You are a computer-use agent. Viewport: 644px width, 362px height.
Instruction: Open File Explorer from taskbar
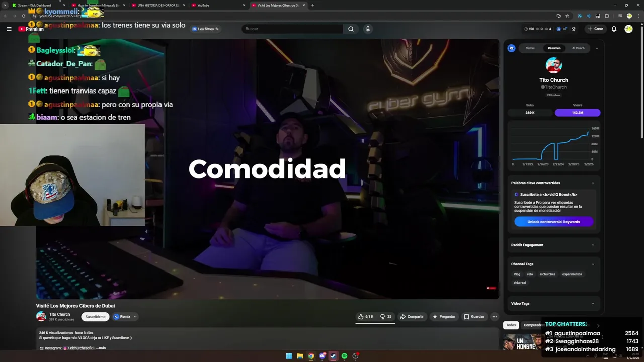tap(300, 356)
